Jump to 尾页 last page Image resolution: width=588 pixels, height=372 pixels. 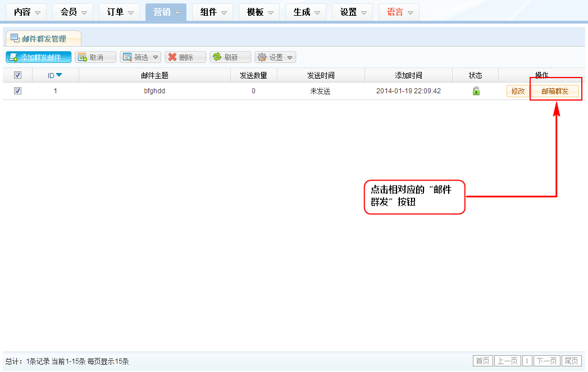(572, 361)
